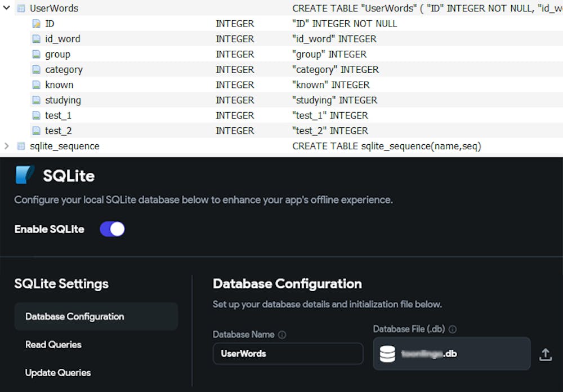Open the Read Queries settings tab
The width and height of the screenshot is (563, 392).
[53, 345]
